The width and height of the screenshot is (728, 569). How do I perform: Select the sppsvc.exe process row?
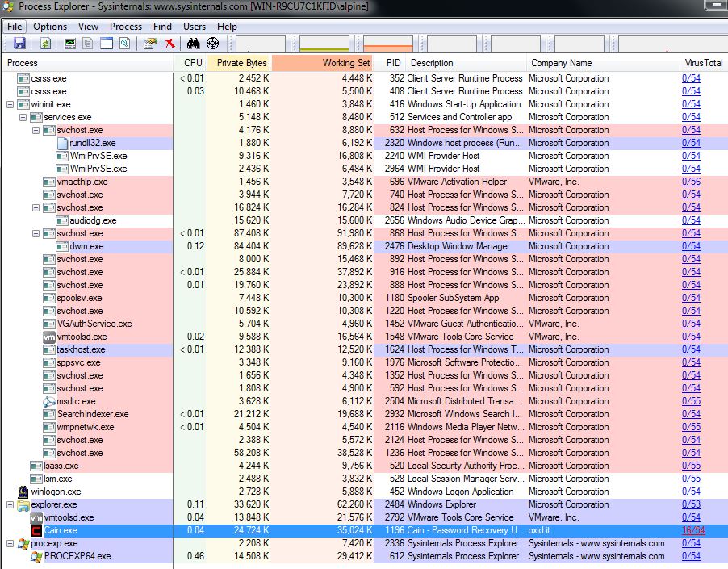click(365, 363)
